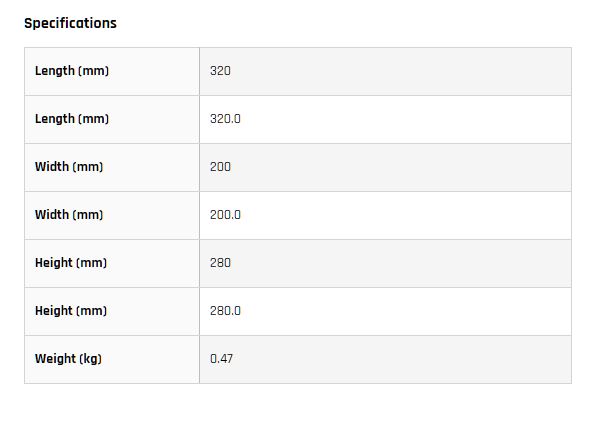Select the second Length (mm) label

(72, 119)
